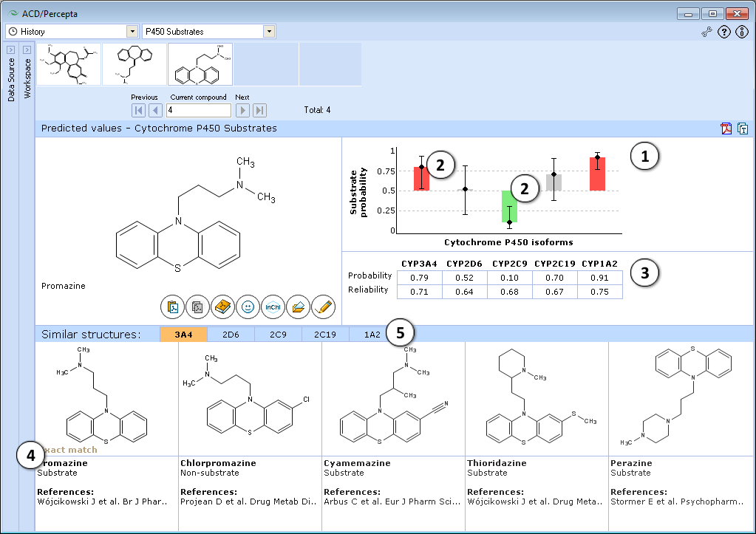The height and width of the screenshot is (534, 756).
Task: Click the Total: 4 label
Action: pyautogui.click(x=317, y=110)
